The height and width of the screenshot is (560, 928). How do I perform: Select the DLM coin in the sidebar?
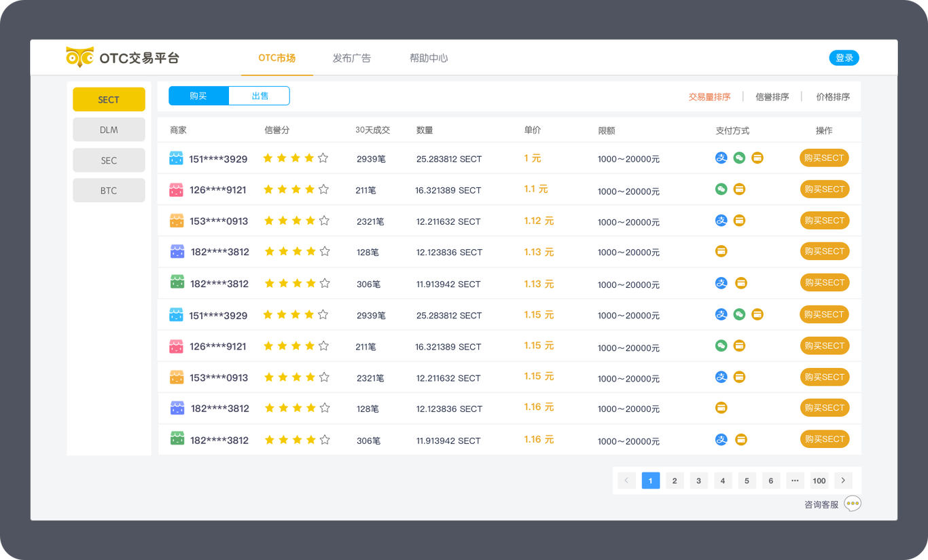(x=109, y=130)
